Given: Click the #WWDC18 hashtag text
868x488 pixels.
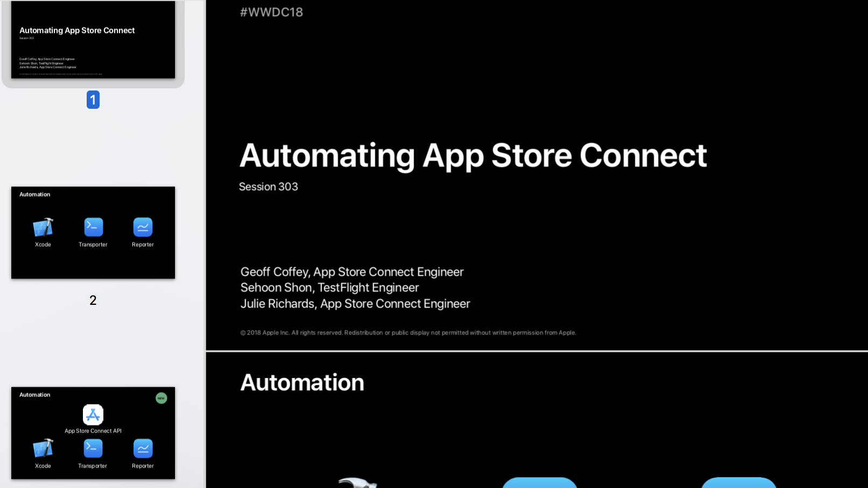Looking at the screenshot, I should pyautogui.click(x=271, y=12).
